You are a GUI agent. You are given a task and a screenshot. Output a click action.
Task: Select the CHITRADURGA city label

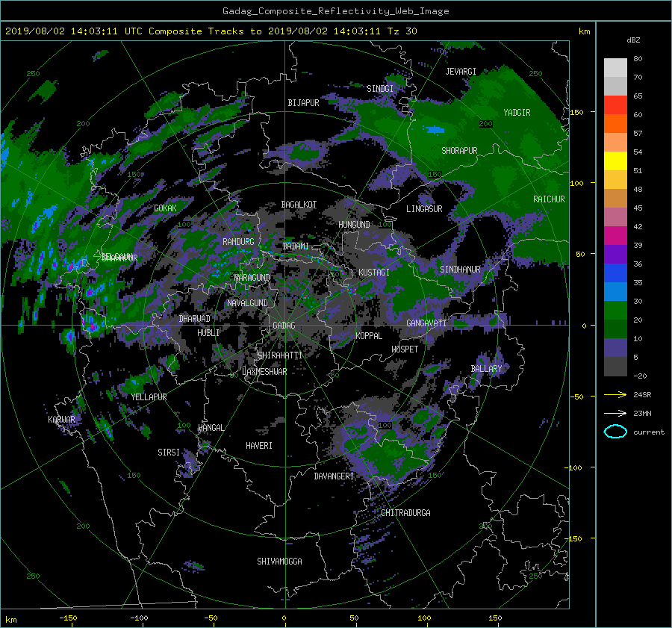pos(405,513)
